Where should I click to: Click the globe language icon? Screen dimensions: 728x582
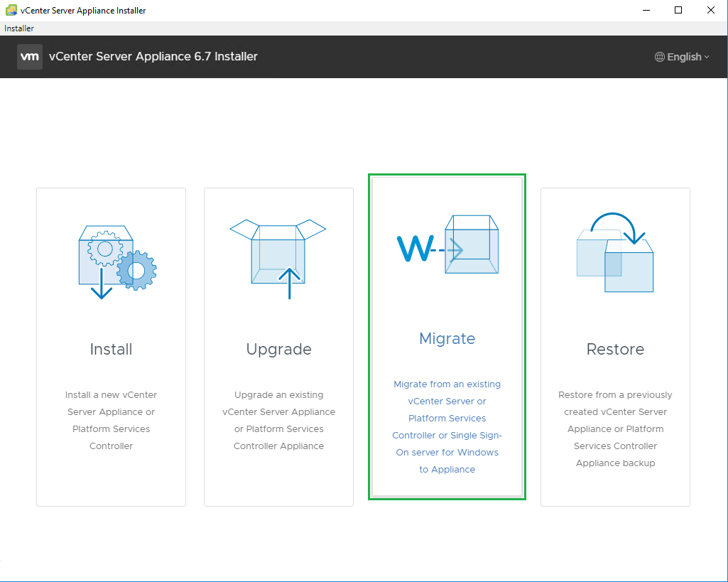pyautogui.click(x=660, y=57)
